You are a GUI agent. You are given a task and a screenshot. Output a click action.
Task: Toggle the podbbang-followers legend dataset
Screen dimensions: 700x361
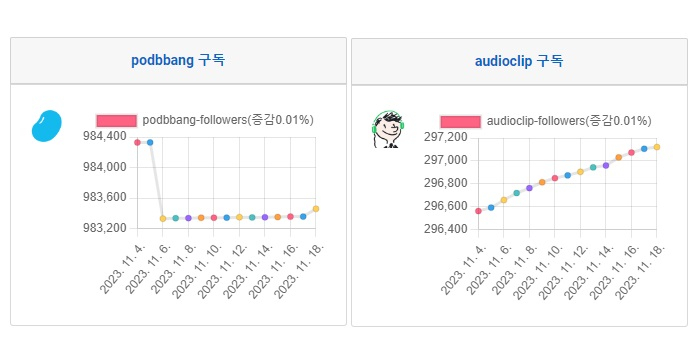[205, 120]
